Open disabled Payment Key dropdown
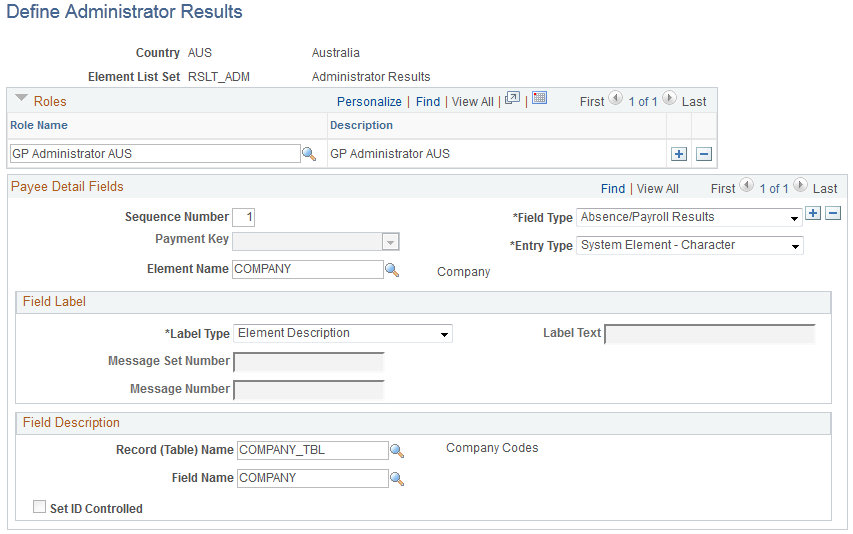 click(316, 241)
